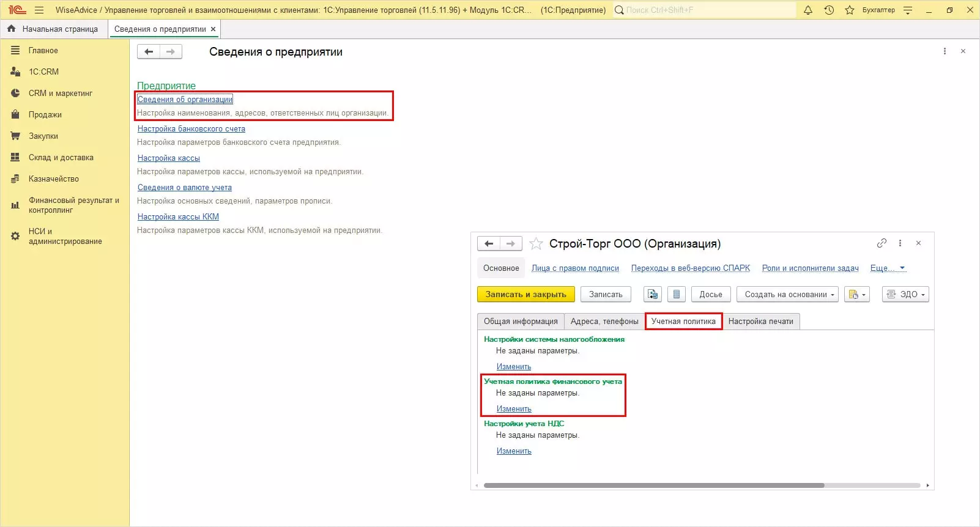Click Изменить under Учетная политика финансового учета
The height and width of the screenshot is (527, 980).
(514, 408)
